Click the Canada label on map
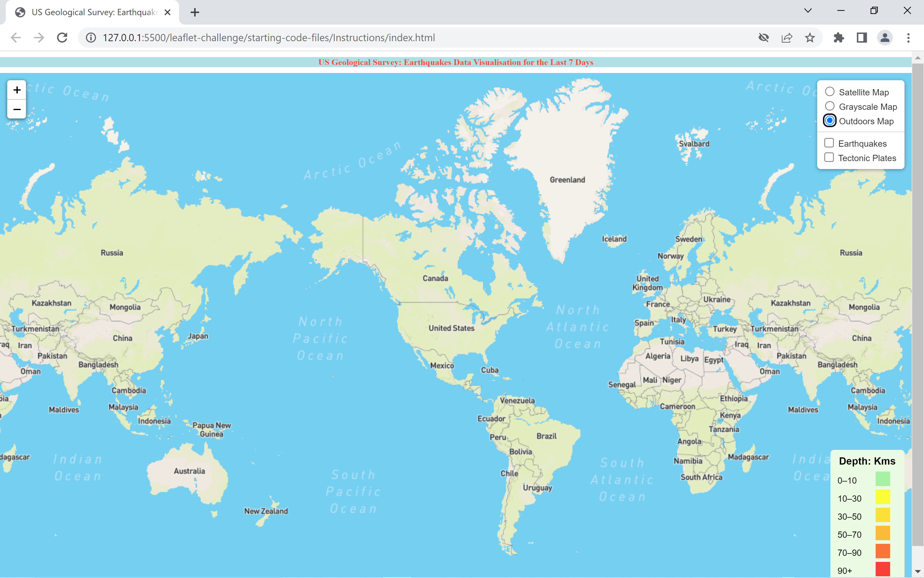924x578 pixels. [x=435, y=278]
